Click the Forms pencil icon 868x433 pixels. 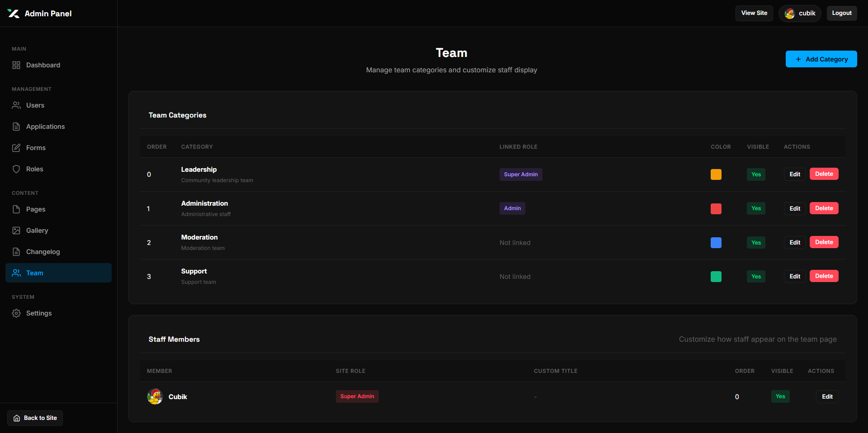pyautogui.click(x=16, y=148)
